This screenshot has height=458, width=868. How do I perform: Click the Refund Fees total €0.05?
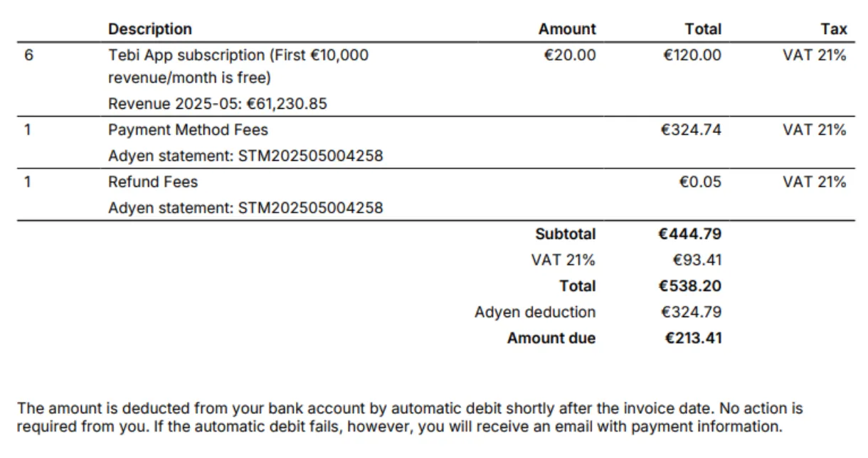pos(700,182)
